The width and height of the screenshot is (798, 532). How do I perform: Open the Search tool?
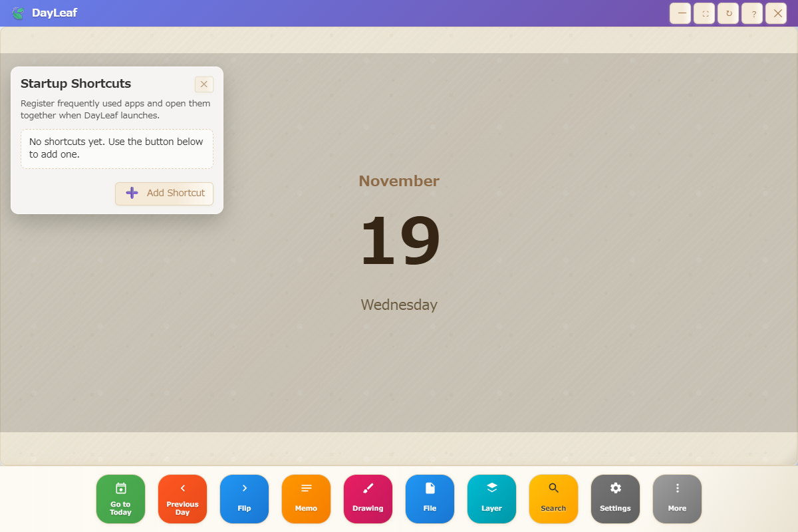click(x=553, y=499)
